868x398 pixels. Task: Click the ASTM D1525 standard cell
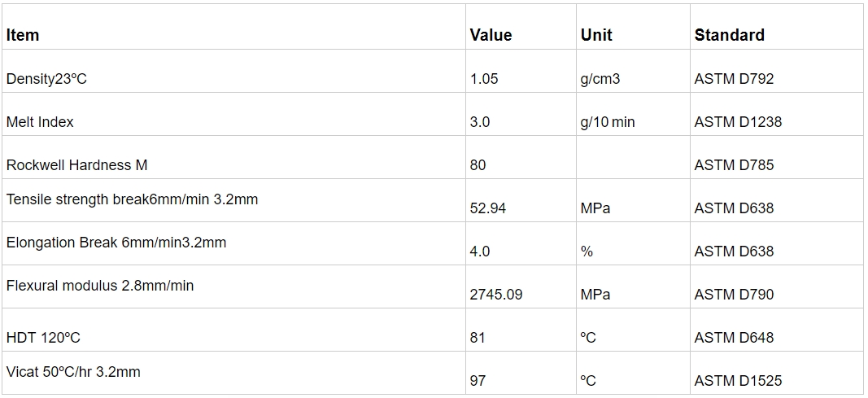point(738,381)
